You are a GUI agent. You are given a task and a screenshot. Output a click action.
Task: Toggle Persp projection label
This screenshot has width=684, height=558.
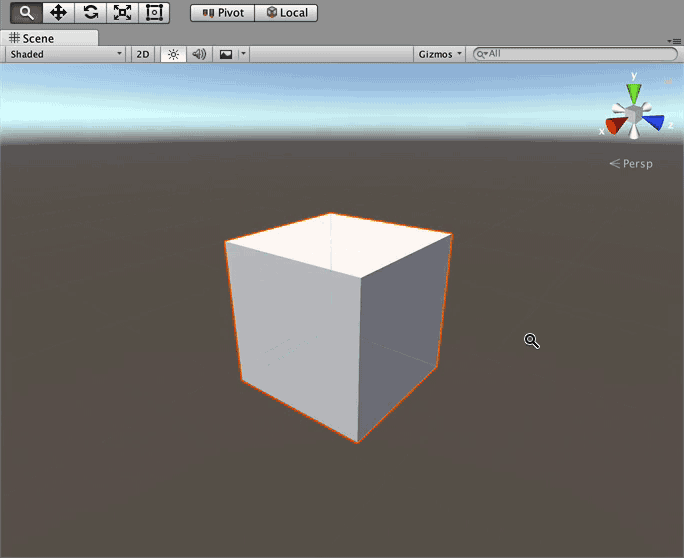(631, 164)
